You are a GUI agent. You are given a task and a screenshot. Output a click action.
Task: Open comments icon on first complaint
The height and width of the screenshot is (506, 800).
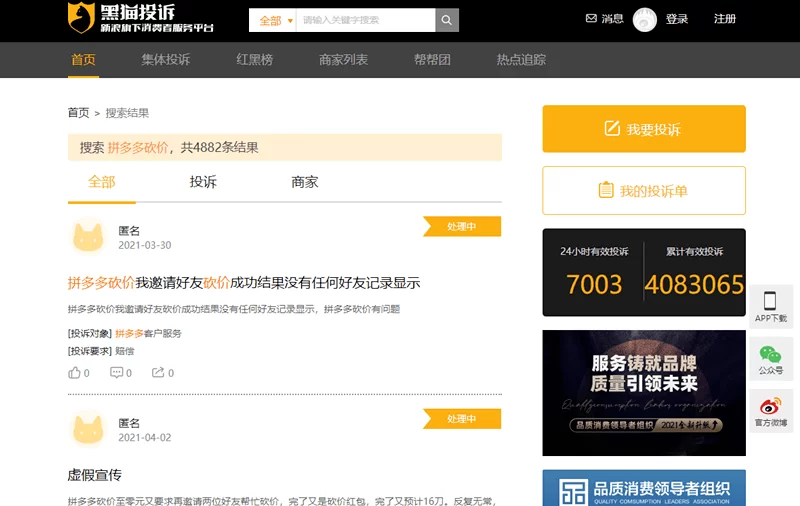coord(116,373)
